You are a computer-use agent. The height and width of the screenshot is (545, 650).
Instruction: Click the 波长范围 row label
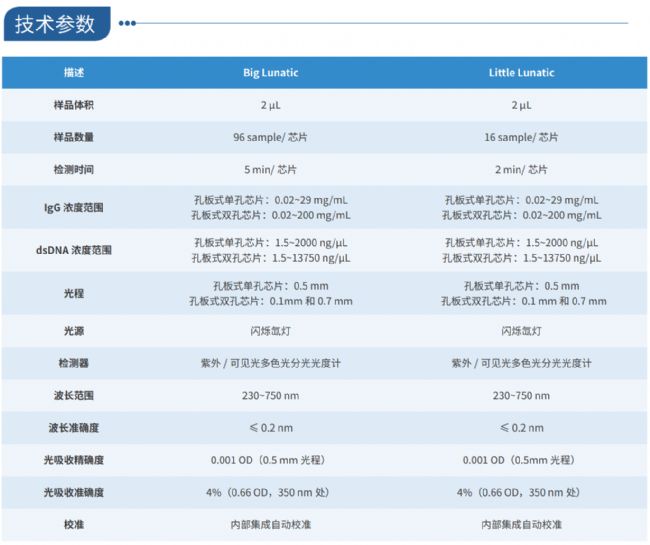click(x=74, y=395)
